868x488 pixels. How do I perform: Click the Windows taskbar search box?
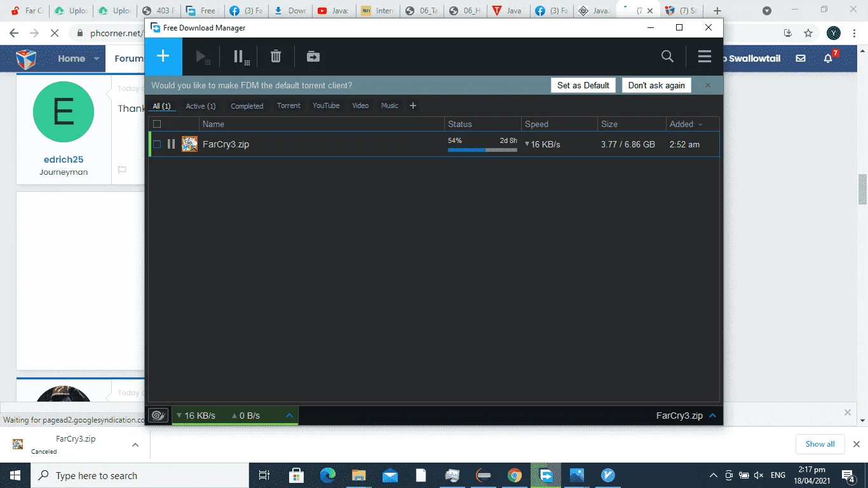coord(140,475)
